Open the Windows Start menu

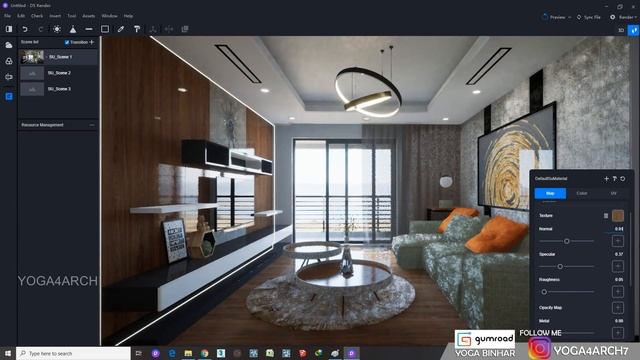pos(8,353)
